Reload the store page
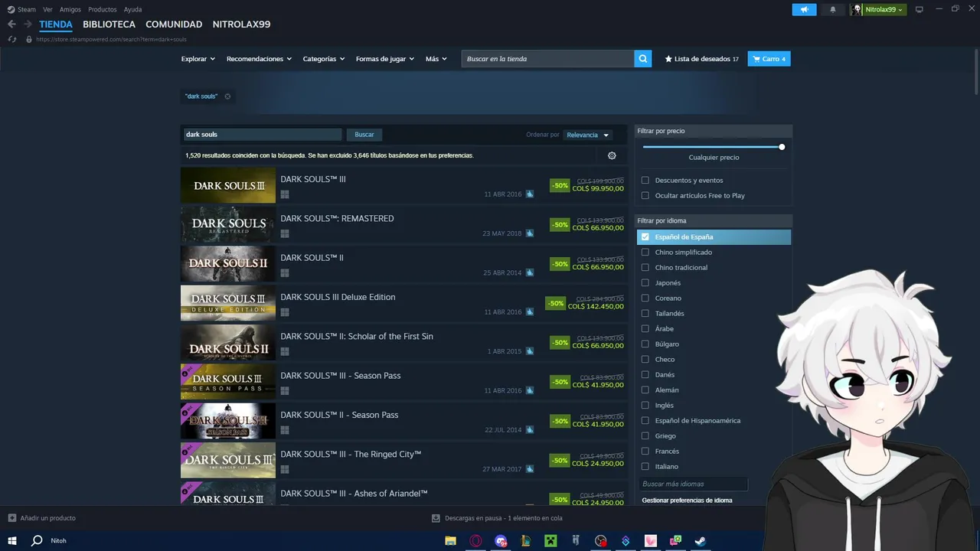Screen dimensions: 980x551 click(x=12, y=39)
